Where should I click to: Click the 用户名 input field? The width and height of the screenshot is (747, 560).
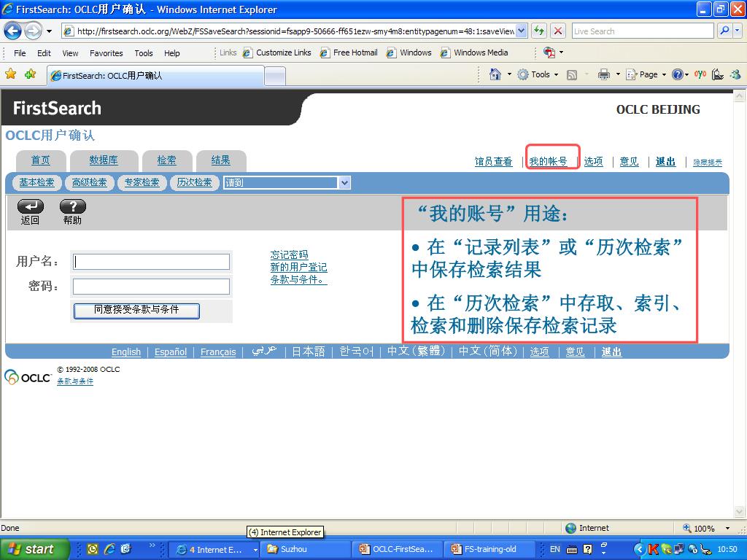coord(151,262)
